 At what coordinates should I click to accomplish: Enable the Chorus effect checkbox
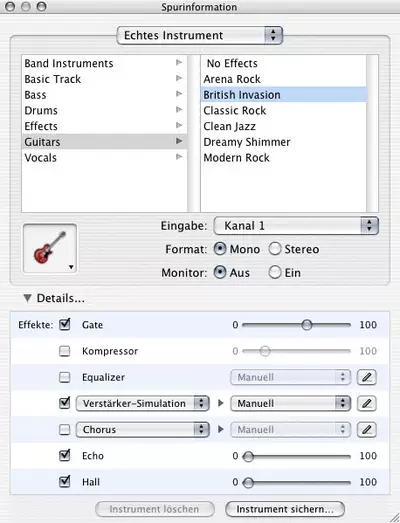64,430
